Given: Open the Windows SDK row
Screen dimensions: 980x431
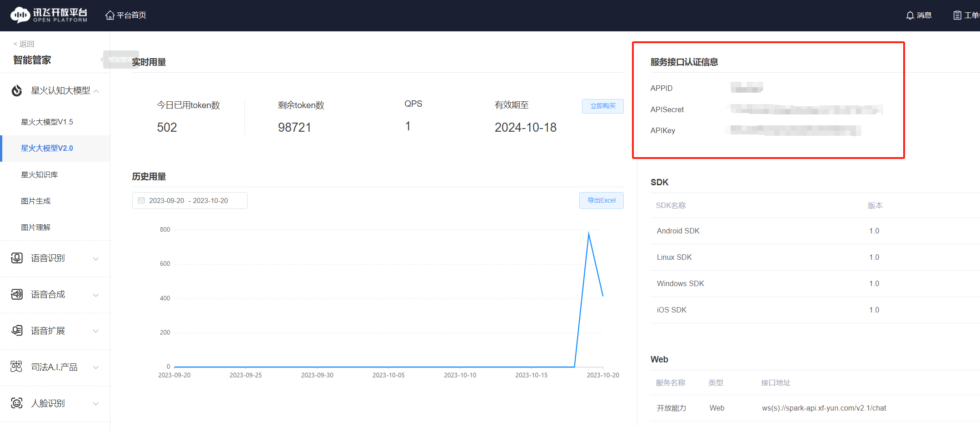Looking at the screenshot, I should 815,283.
